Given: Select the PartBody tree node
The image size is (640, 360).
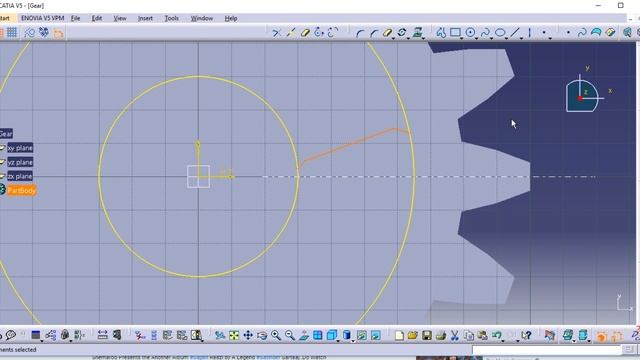Looking at the screenshot, I should [x=22, y=191].
